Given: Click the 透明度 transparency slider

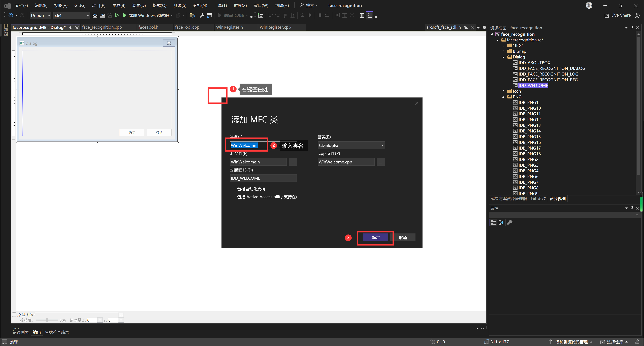Looking at the screenshot, I should pyautogui.click(x=47, y=320).
